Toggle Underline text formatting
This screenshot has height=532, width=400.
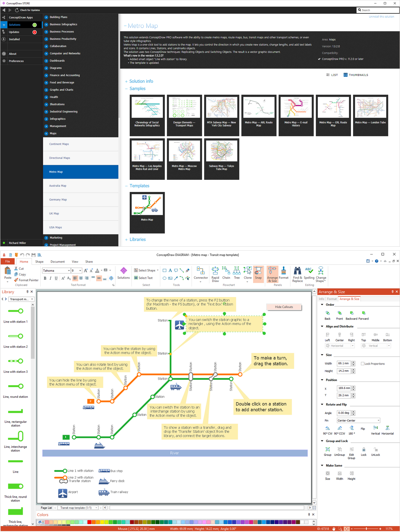click(x=56, y=278)
